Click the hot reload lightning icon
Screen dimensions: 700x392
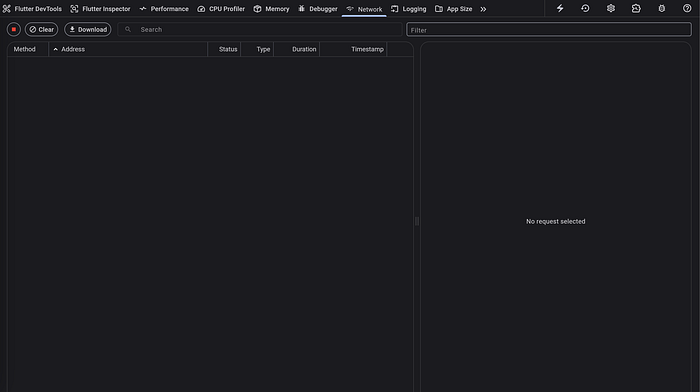click(560, 8)
